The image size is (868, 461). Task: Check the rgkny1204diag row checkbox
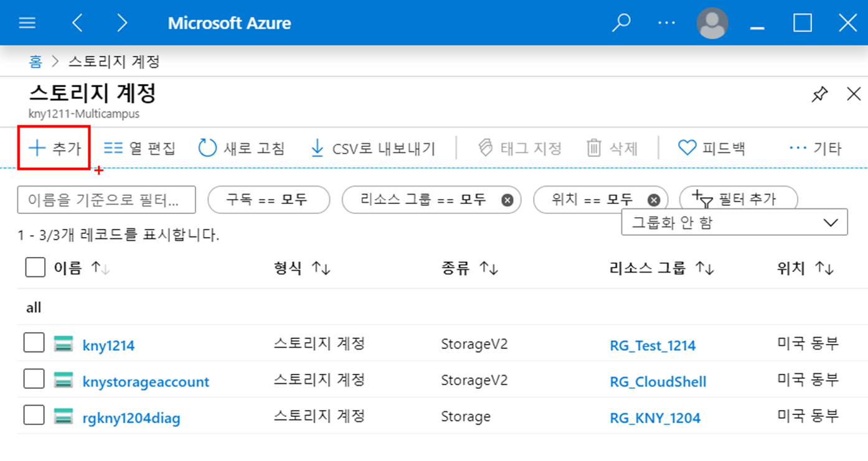click(x=34, y=415)
